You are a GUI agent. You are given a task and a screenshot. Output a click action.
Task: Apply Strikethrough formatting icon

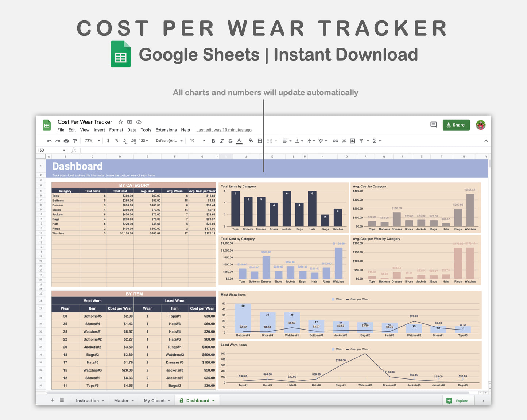(x=230, y=141)
